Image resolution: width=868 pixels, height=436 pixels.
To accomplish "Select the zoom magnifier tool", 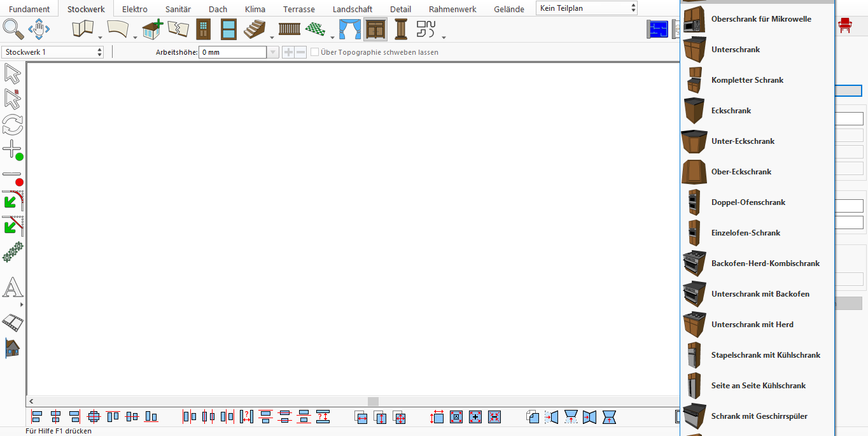I will [13, 29].
